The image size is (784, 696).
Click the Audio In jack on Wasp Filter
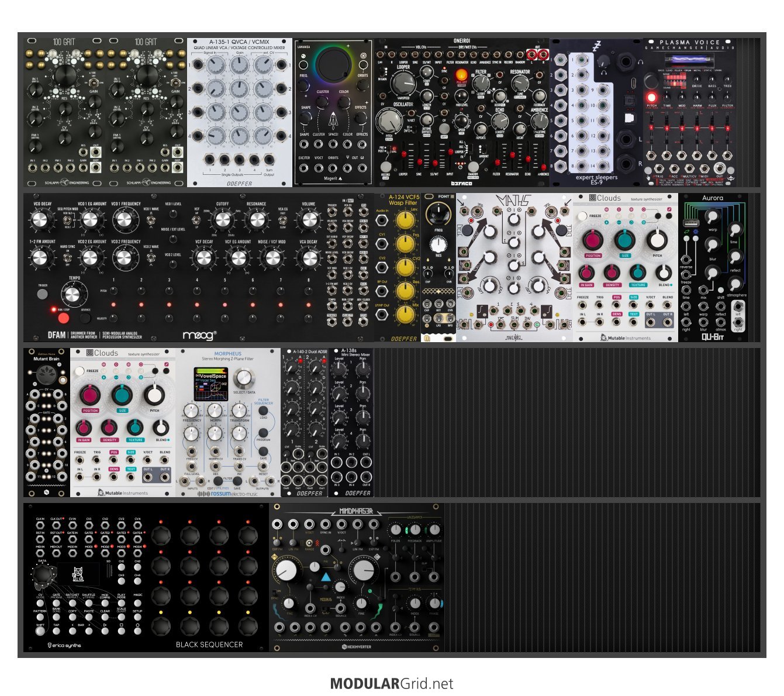382,220
